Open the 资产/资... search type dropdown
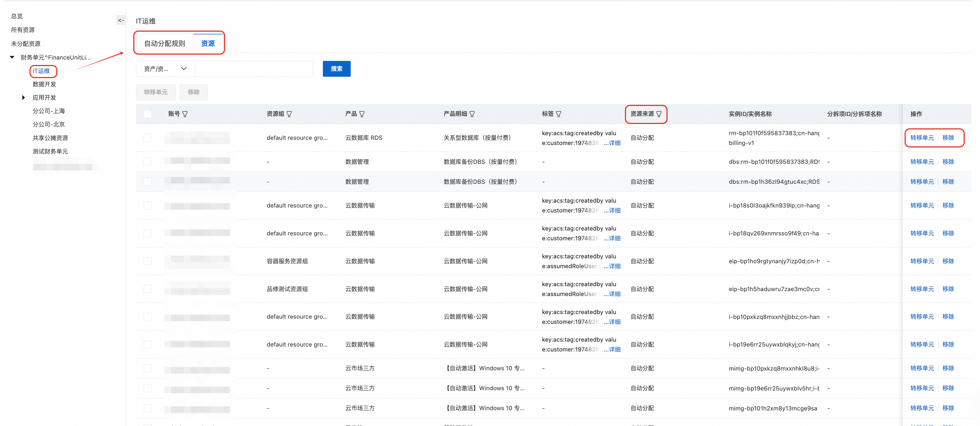The width and height of the screenshot is (980, 426). coord(165,69)
